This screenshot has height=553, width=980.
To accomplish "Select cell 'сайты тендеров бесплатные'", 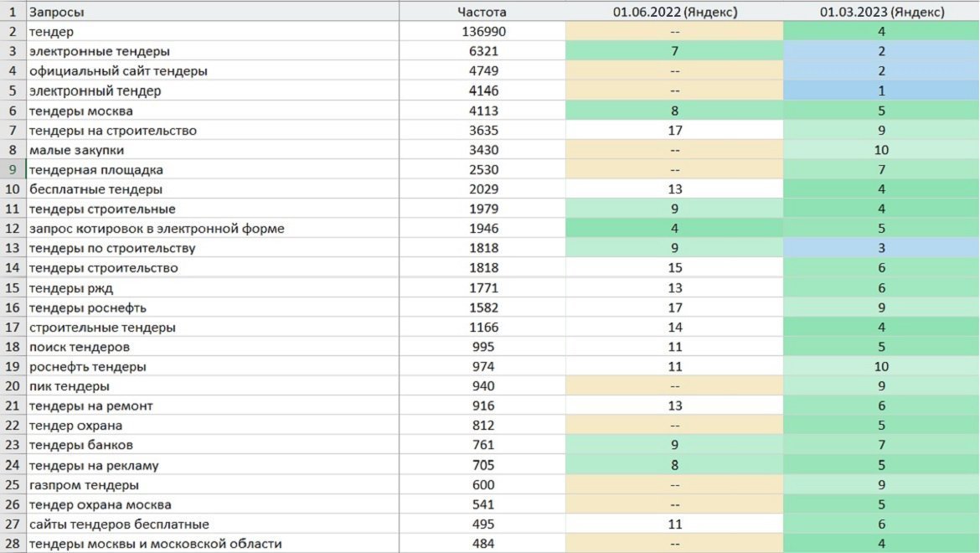I will pos(213,525).
